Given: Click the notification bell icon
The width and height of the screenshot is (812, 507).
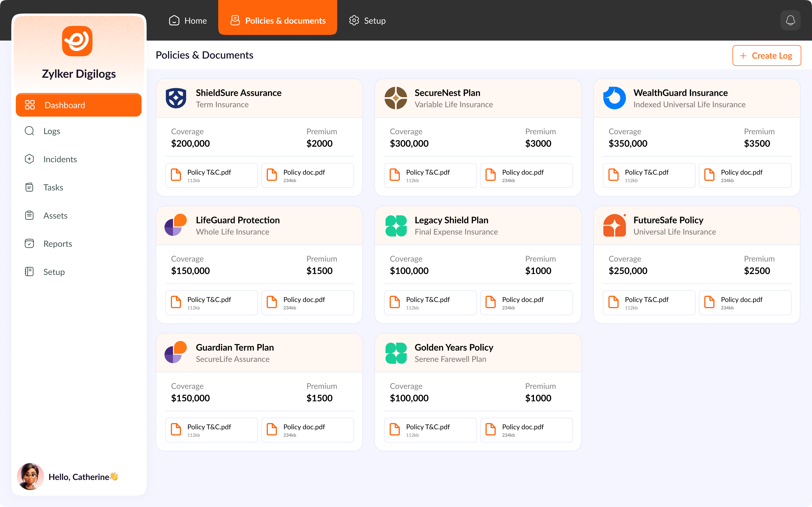Looking at the screenshot, I should click(x=790, y=21).
